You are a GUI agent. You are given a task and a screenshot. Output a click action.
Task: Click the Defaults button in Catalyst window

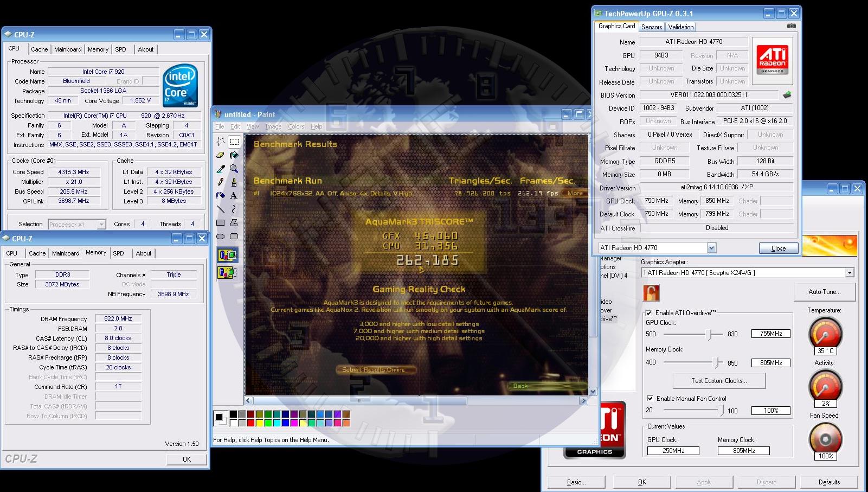tap(829, 482)
